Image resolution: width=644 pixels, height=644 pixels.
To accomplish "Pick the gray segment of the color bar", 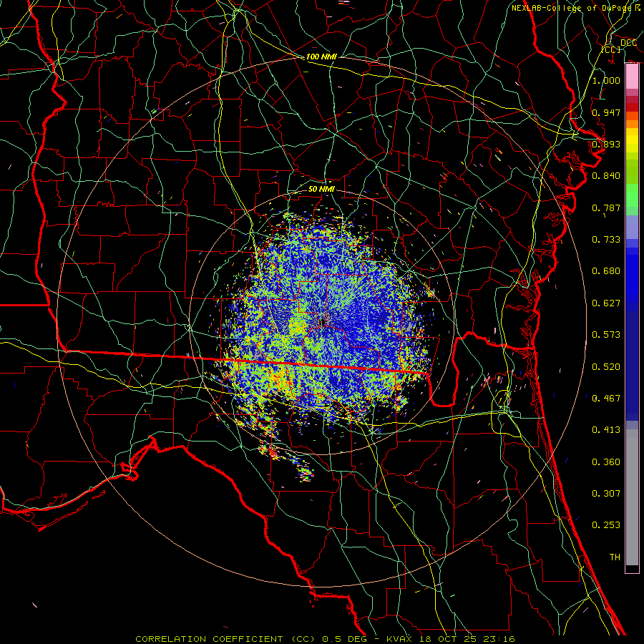I will point(632,497).
